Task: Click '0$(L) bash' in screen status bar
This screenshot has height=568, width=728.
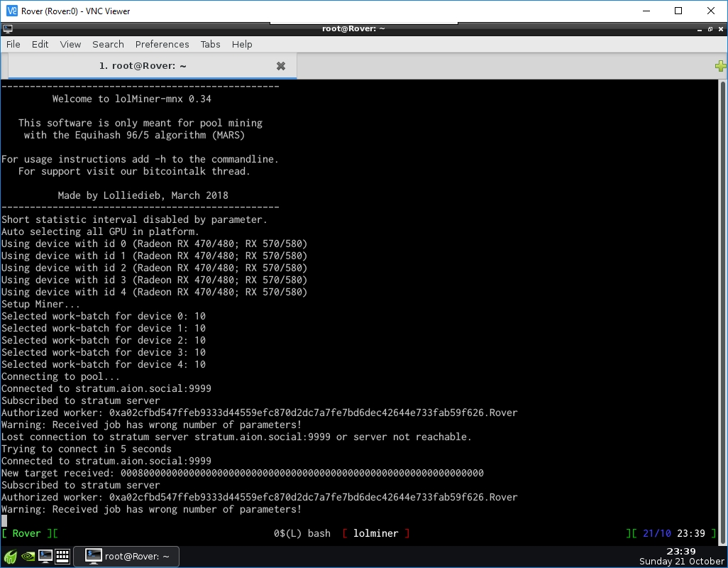Action: click(302, 533)
